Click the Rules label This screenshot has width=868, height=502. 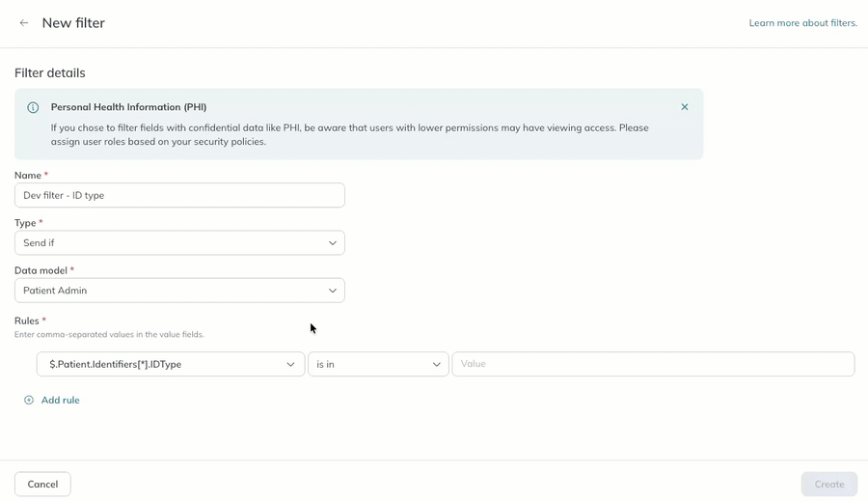coord(27,321)
